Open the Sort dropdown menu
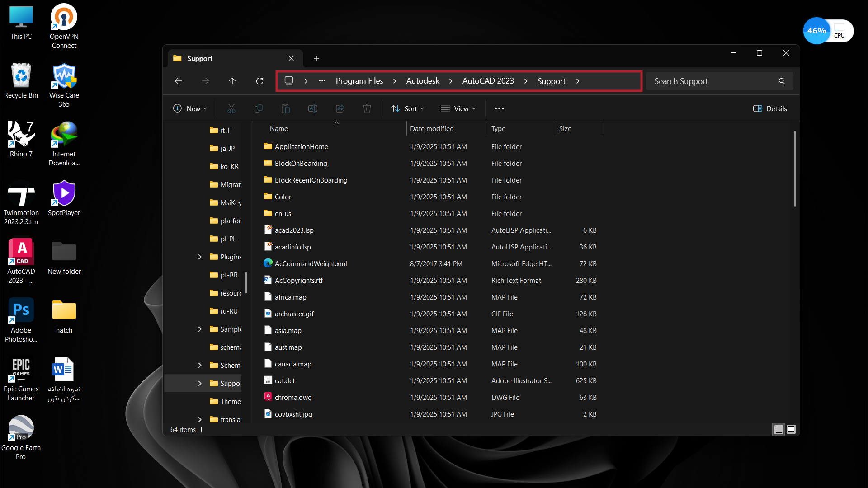 coord(408,108)
